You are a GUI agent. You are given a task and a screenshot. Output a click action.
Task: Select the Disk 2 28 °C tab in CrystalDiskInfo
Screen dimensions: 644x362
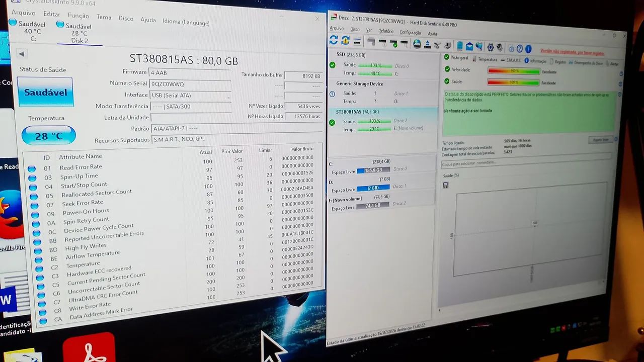(x=79, y=33)
